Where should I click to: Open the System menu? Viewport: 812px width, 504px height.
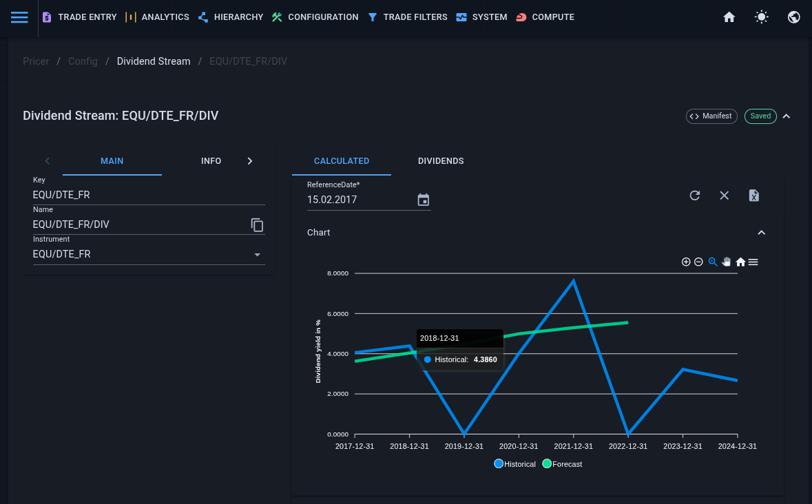coord(490,17)
